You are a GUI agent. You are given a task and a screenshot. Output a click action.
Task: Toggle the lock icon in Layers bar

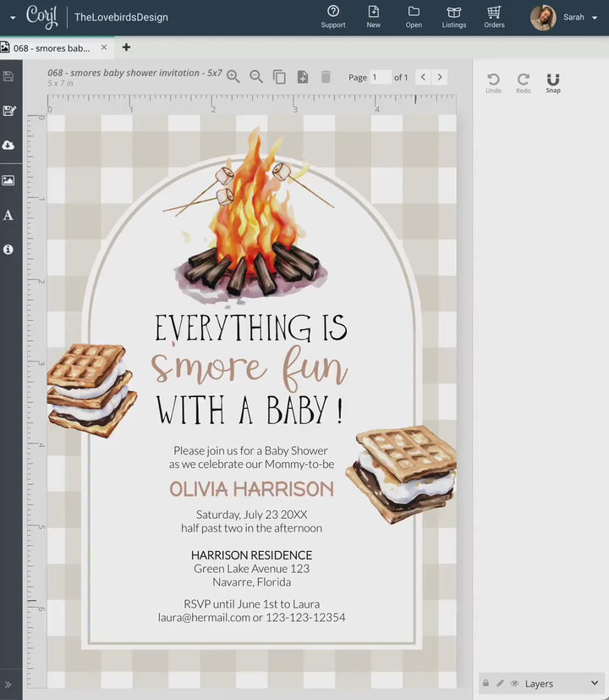click(x=486, y=683)
